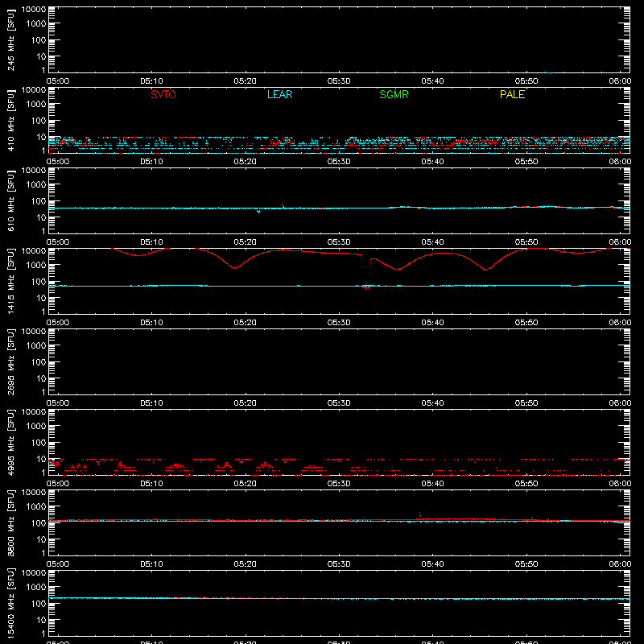Select the 15400 MHz [SFU] axis title
Viewport: 644px width, 644px height.
pos(10,603)
